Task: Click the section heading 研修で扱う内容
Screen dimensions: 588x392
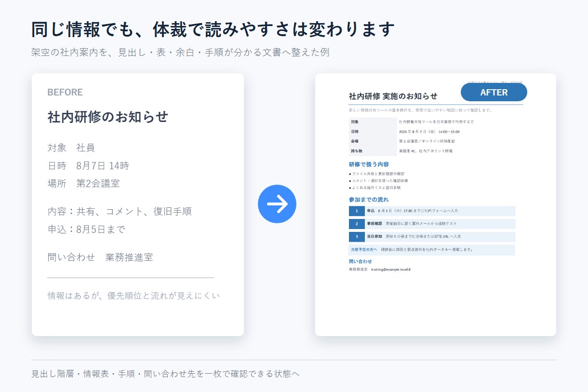Action: point(369,164)
